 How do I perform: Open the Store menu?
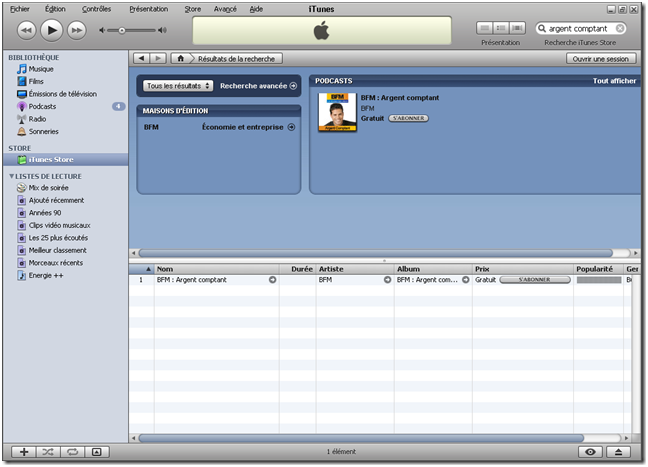(x=193, y=9)
